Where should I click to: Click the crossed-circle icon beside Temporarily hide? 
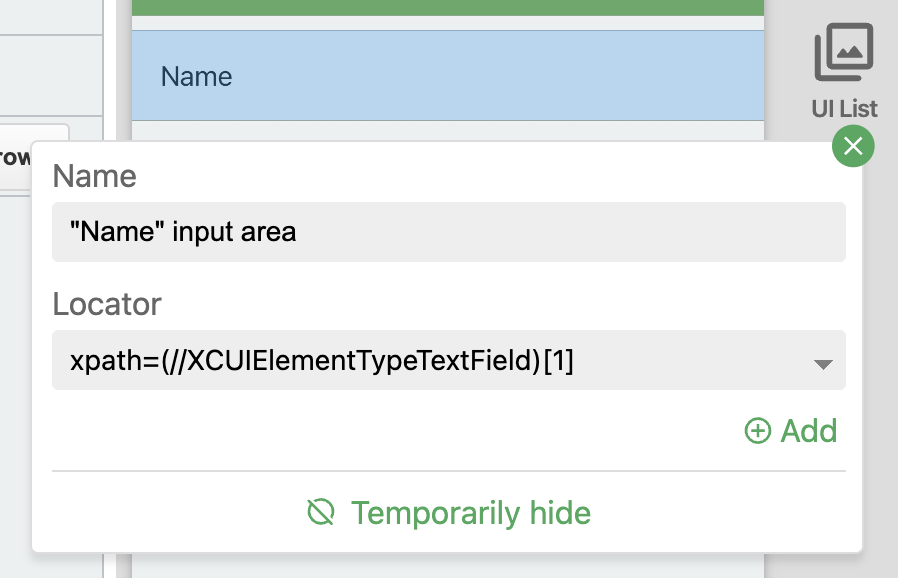point(321,512)
